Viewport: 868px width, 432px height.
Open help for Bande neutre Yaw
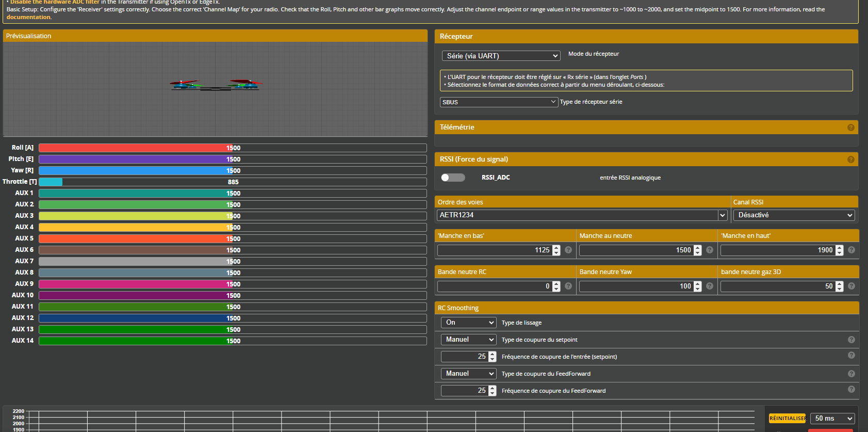pyautogui.click(x=710, y=286)
